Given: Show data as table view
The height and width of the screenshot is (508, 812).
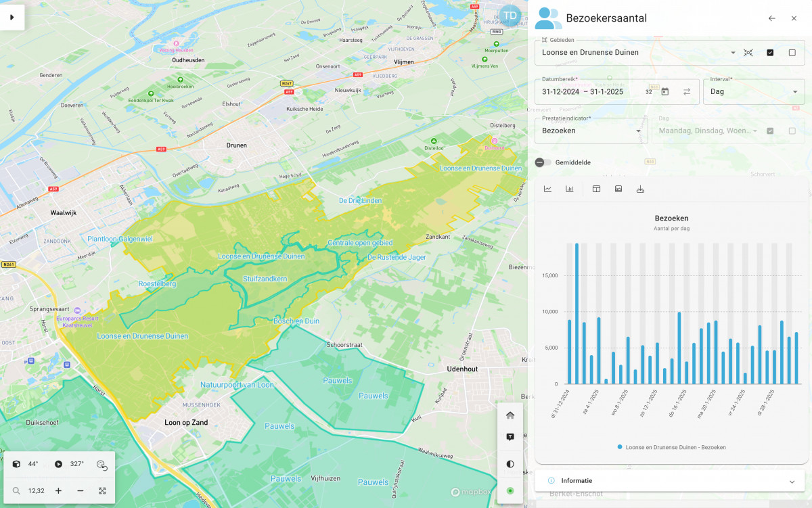Looking at the screenshot, I should [596, 189].
